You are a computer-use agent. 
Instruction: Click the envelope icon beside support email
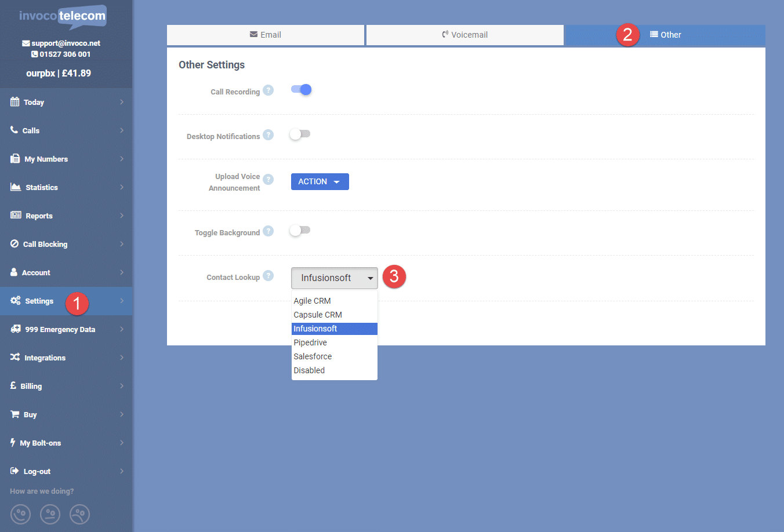coord(26,43)
